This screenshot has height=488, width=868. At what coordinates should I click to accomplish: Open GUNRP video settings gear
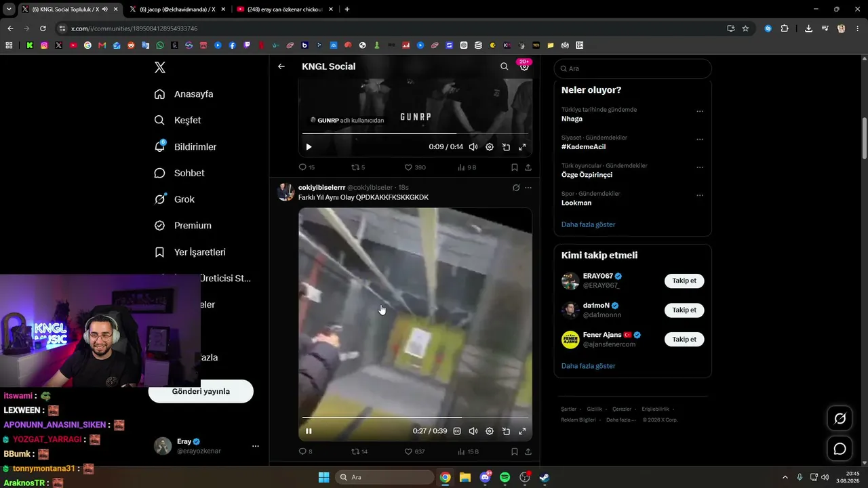tap(490, 147)
